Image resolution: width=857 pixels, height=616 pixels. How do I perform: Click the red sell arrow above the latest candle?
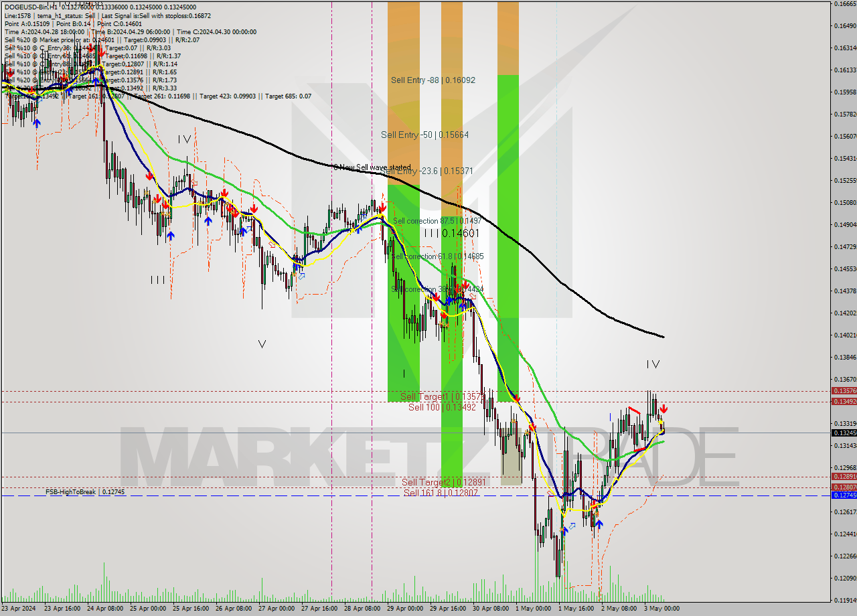663,408
